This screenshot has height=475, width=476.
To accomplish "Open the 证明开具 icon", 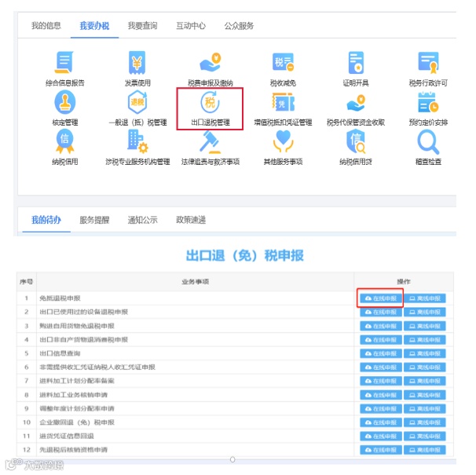I will [356, 62].
